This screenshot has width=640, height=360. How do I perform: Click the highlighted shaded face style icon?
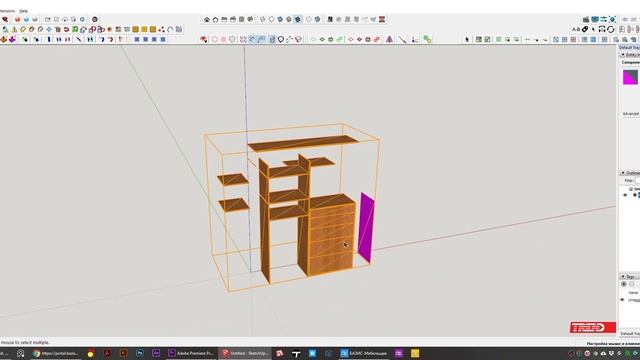298,20
